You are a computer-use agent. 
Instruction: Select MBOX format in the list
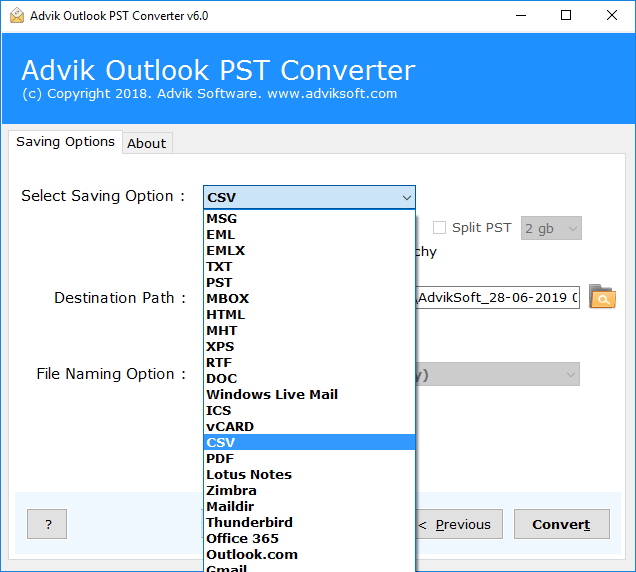(x=227, y=298)
